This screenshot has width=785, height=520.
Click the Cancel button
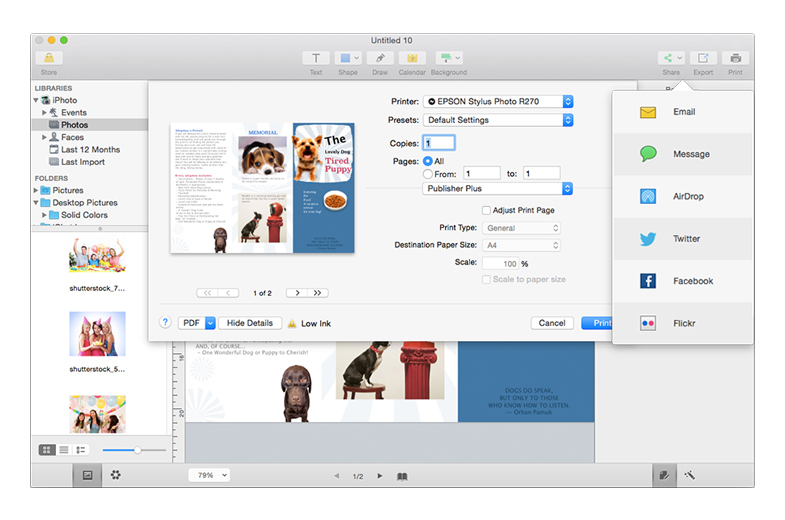[x=552, y=323]
